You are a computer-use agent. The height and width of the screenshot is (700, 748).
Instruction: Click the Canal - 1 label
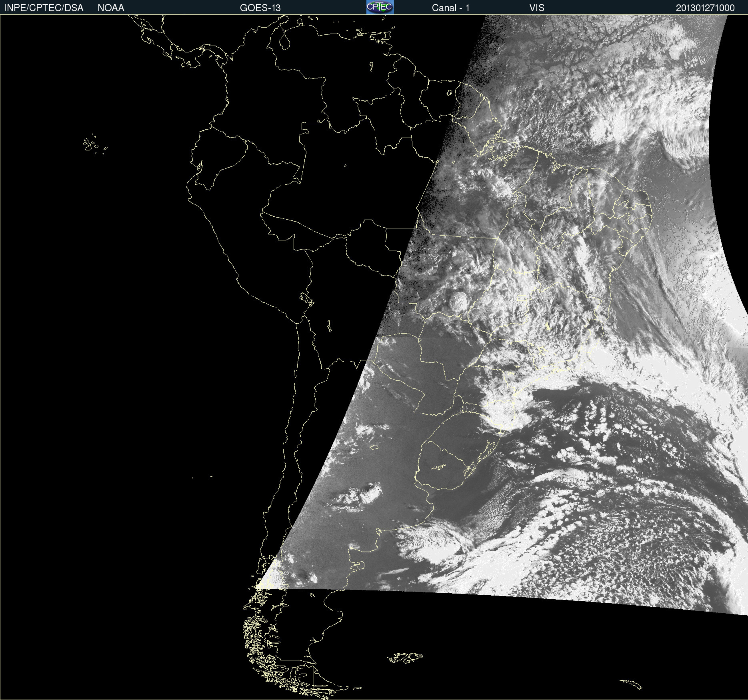451,8
